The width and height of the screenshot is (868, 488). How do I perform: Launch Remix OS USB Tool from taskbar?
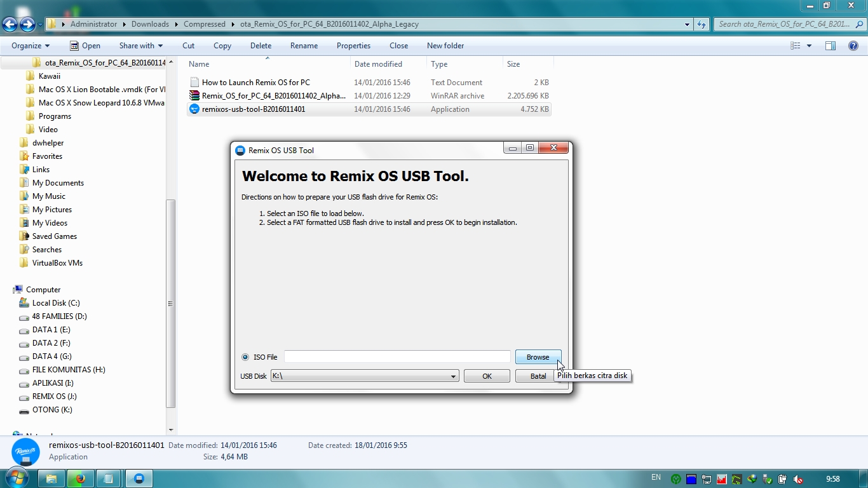point(139,478)
